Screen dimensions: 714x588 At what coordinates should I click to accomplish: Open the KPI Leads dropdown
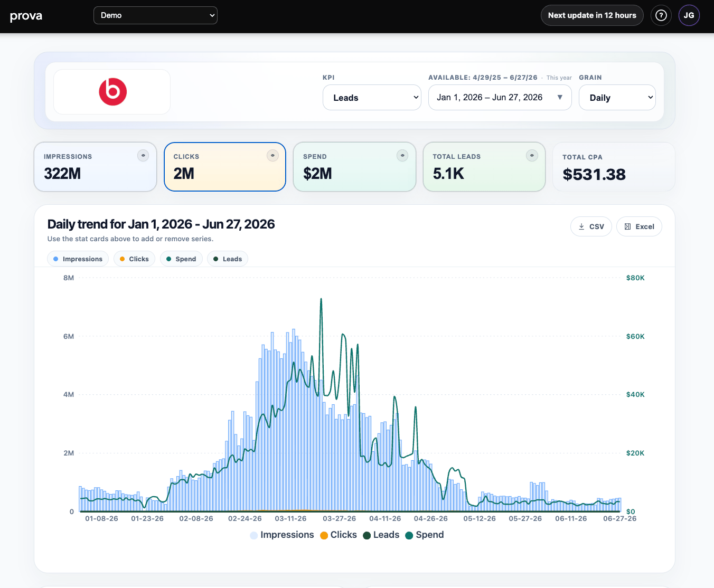(x=372, y=98)
